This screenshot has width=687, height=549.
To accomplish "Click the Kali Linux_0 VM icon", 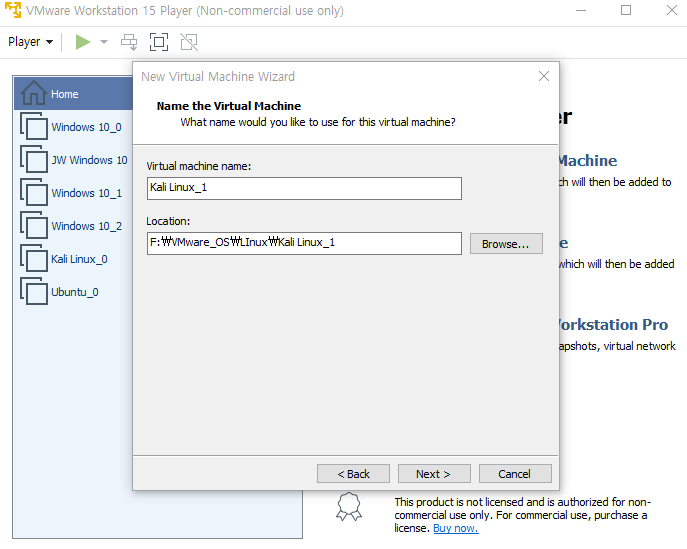I will point(34,259).
